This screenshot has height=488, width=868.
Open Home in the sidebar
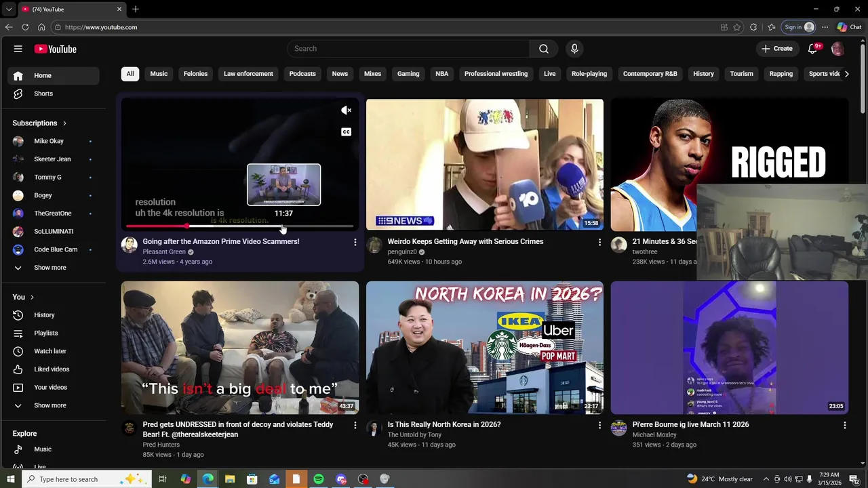click(x=54, y=75)
